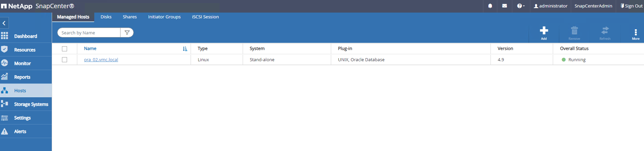644x151 pixels.
Task: Switch to the Initiator Groups tab
Action: (164, 17)
